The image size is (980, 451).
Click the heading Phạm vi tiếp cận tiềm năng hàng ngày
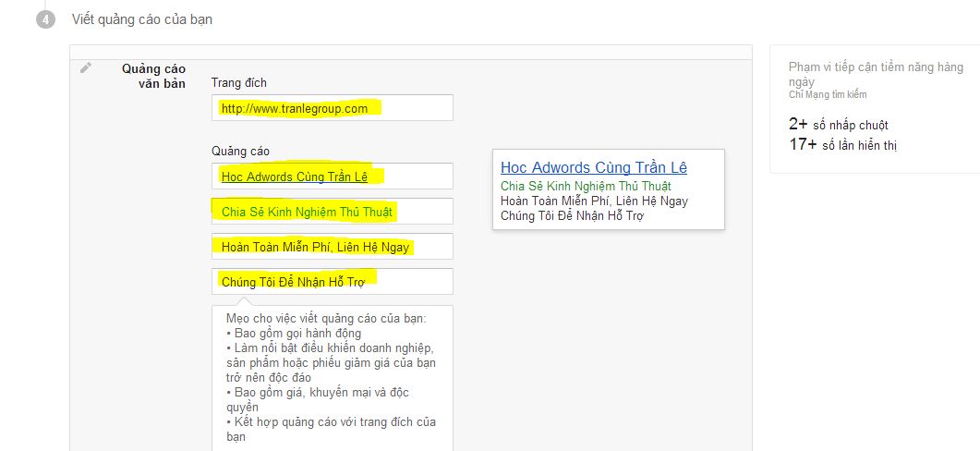point(877,75)
